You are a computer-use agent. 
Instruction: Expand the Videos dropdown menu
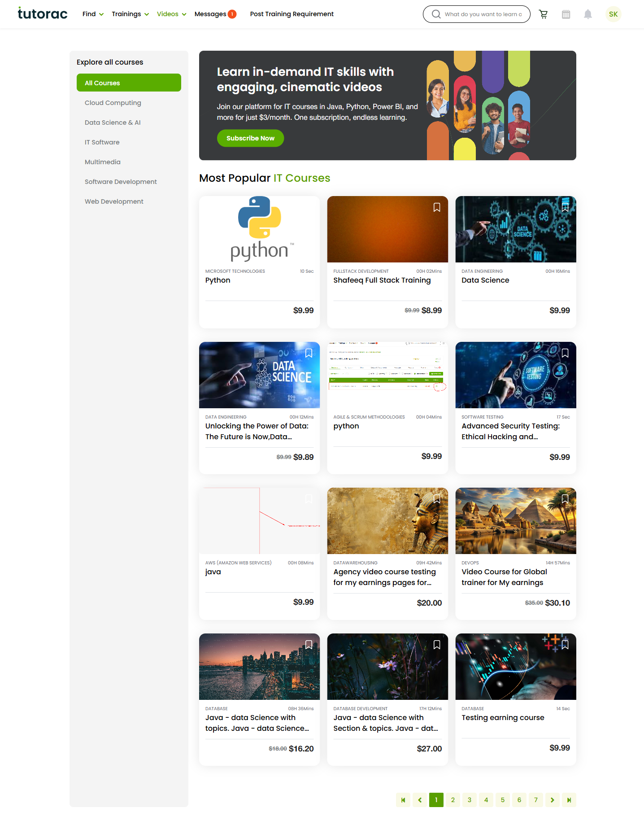click(171, 14)
